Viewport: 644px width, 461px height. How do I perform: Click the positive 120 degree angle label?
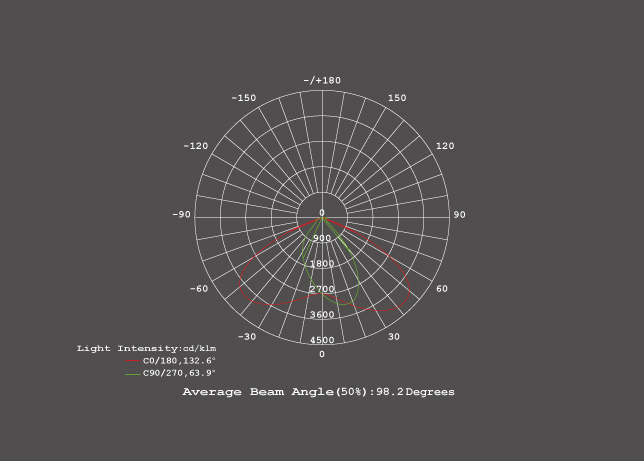(x=445, y=146)
